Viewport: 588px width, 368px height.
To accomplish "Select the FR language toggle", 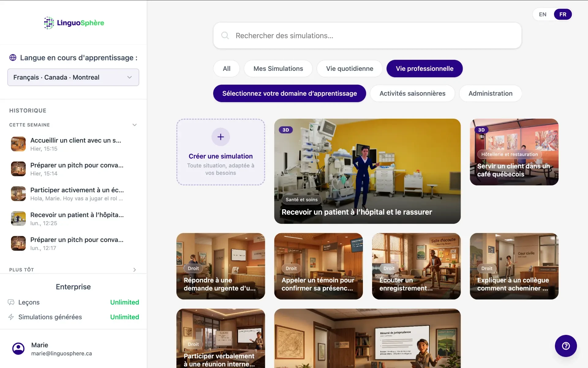I will click(x=563, y=14).
